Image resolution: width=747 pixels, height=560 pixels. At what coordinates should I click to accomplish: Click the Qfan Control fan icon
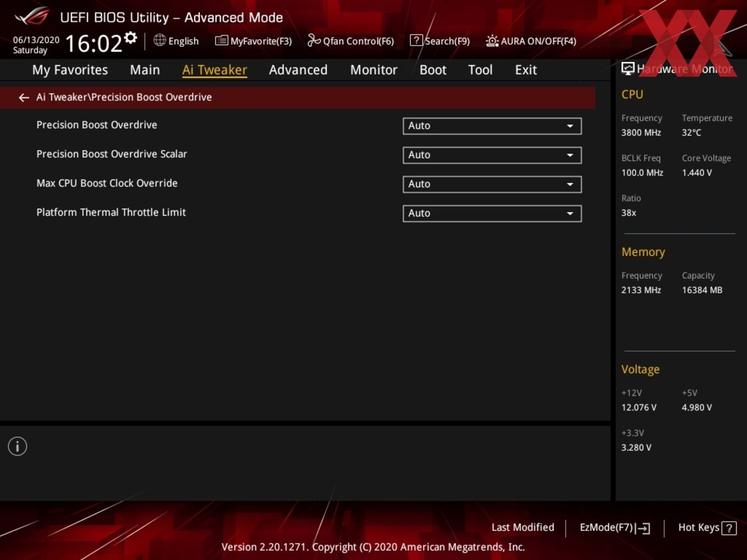click(x=314, y=40)
